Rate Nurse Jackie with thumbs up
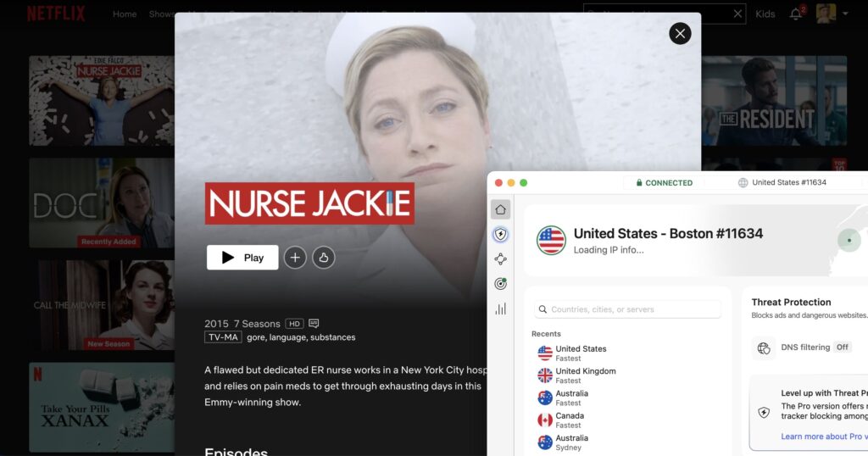 pos(324,258)
